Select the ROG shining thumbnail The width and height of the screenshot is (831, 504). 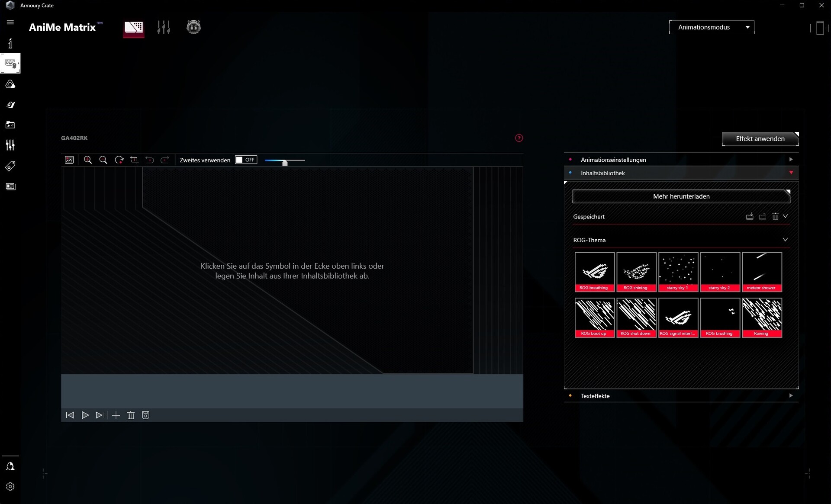[636, 272]
